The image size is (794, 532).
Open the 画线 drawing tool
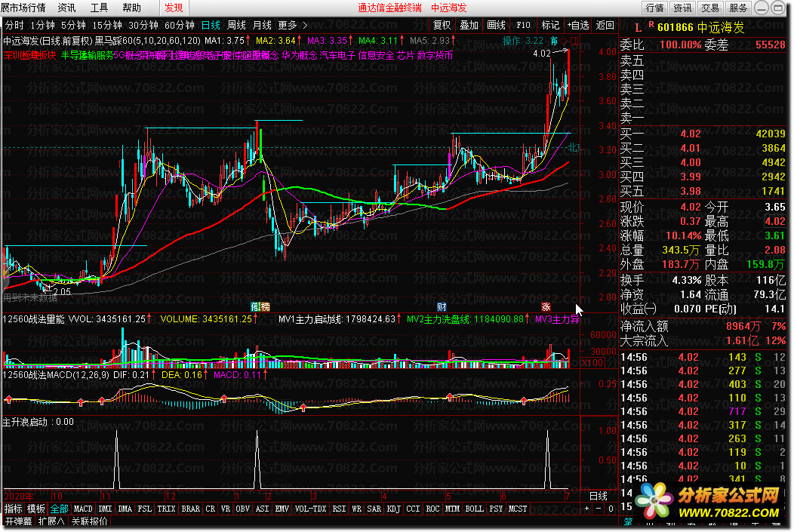(497, 25)
